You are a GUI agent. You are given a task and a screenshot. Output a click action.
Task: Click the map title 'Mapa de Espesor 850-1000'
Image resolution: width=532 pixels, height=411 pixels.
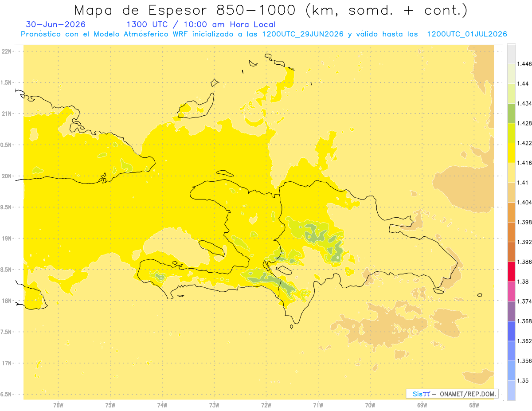pos(184,10)
